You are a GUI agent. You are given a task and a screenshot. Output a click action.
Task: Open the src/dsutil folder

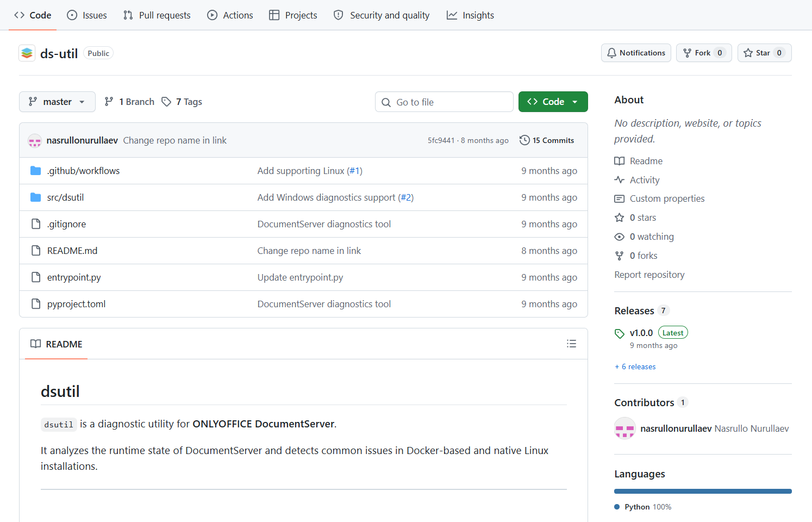click(x=65, y=197)
